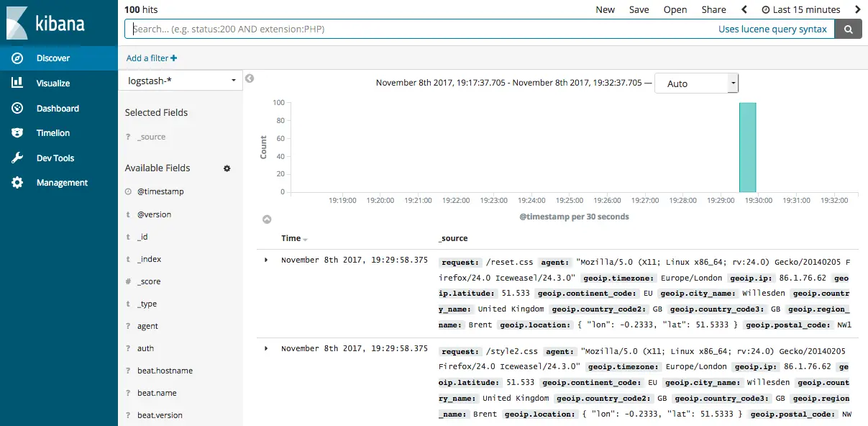Click the Management label in sidebar

click(x=62, y=183)
